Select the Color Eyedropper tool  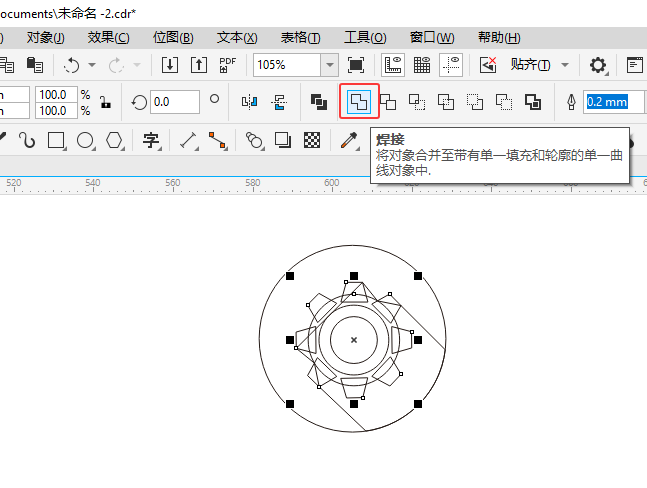[x=349, y=140]
